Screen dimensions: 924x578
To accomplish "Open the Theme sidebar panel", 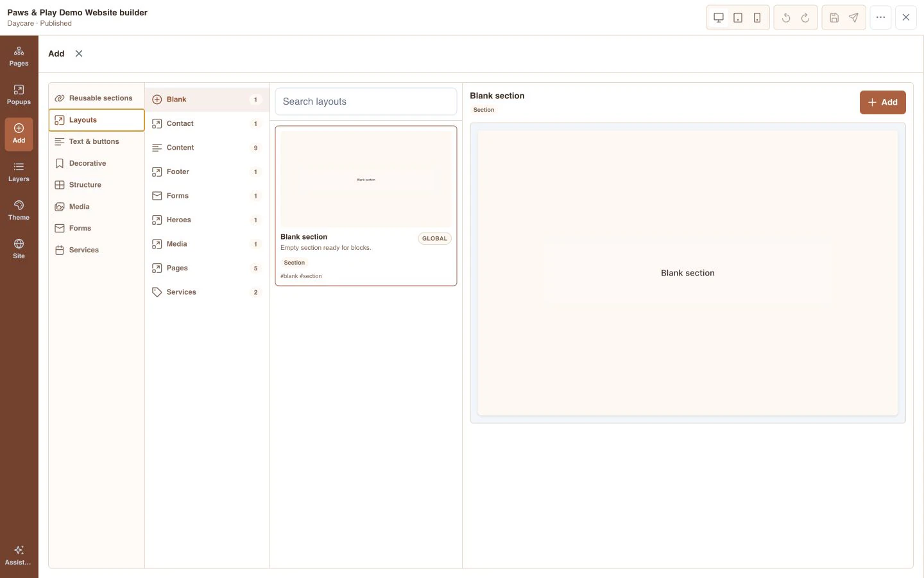I will coord(19,211).
